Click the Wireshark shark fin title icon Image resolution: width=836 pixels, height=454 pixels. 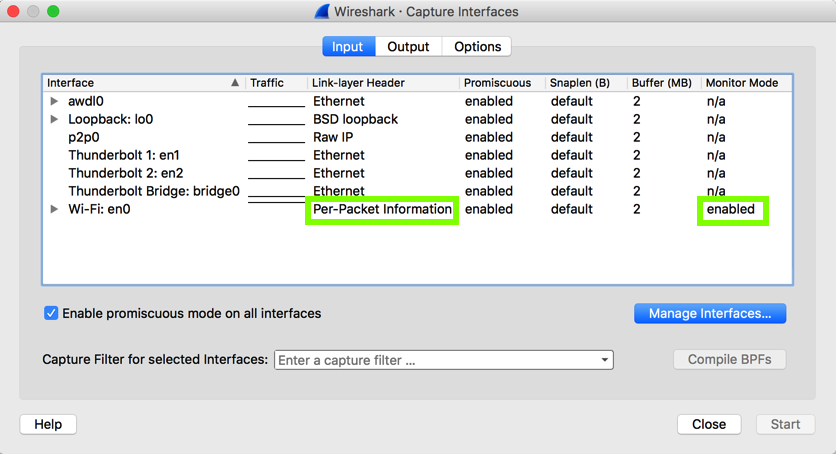322,12
